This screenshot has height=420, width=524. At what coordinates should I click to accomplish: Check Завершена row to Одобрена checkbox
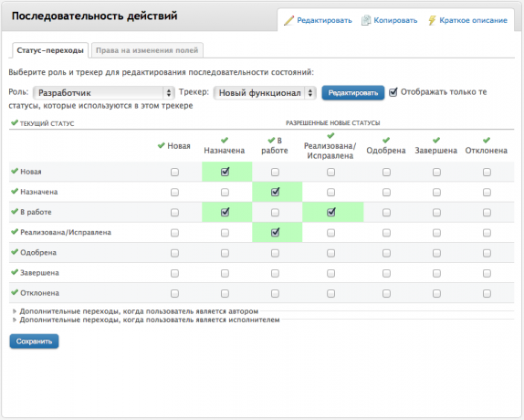tap(386, 273)
